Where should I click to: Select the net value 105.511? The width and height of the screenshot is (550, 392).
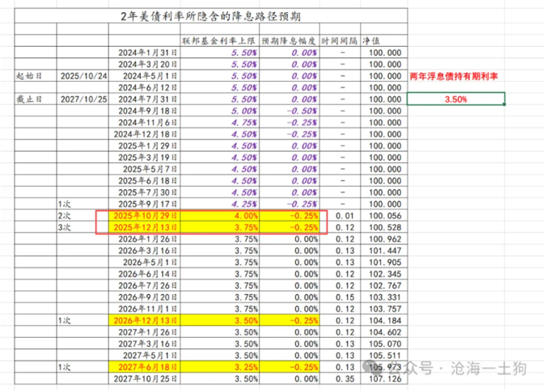pyautogui.click(x=383, y=355)
